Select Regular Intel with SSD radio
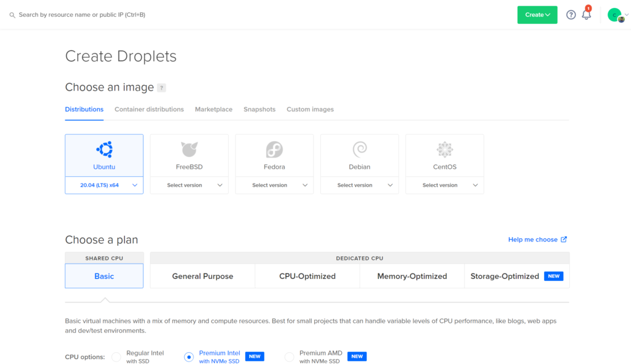 tap(116, 357)
